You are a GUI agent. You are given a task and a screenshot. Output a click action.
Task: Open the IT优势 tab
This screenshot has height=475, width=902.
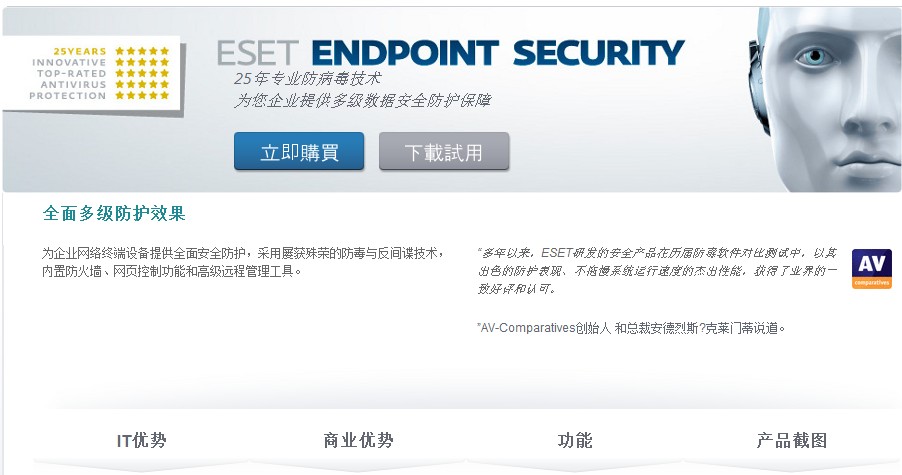[x=142, y=440]
